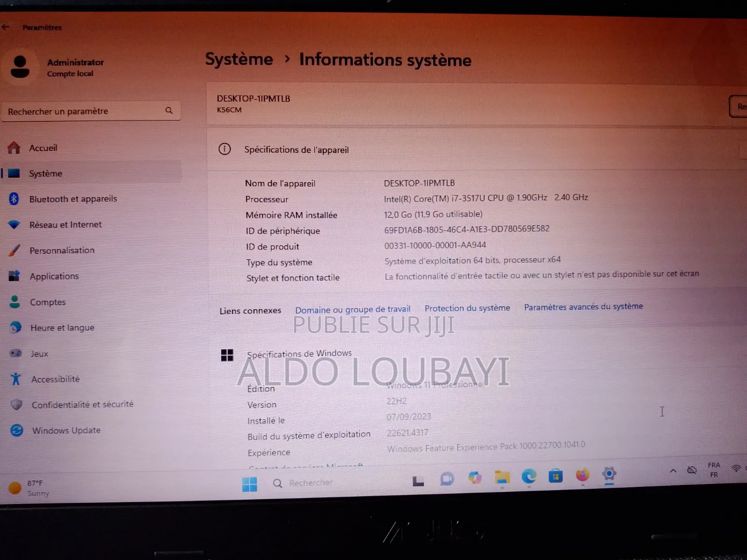Click the Bluetooth et appareils icon

(14, 199)
